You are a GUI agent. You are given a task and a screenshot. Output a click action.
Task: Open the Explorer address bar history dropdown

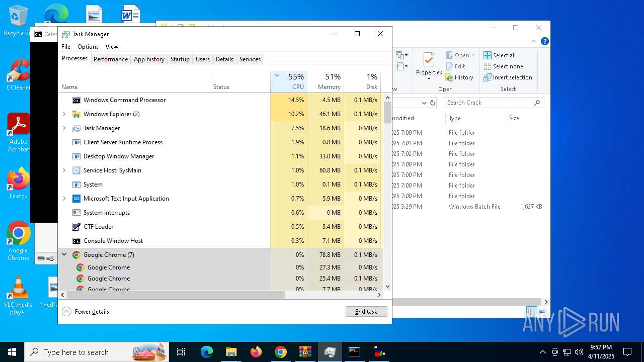(424, 103)
